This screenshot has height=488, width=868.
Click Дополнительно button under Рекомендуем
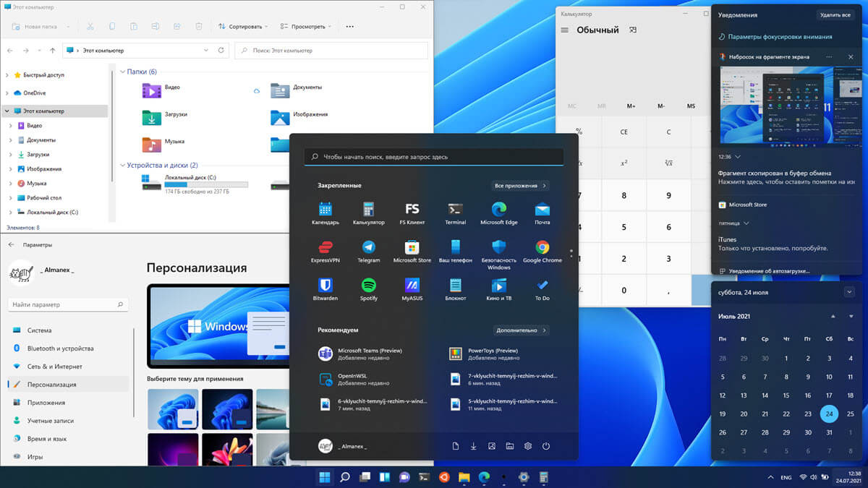tap(520, 330)
